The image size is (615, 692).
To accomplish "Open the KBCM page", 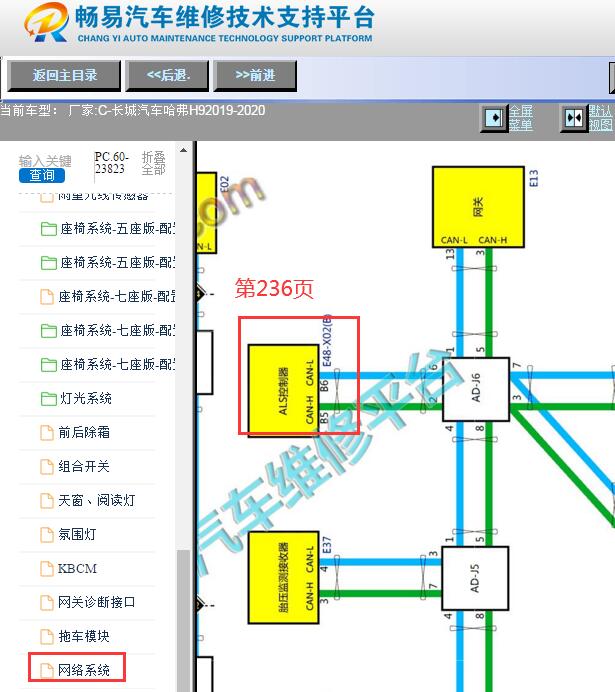I will (77, 568).
